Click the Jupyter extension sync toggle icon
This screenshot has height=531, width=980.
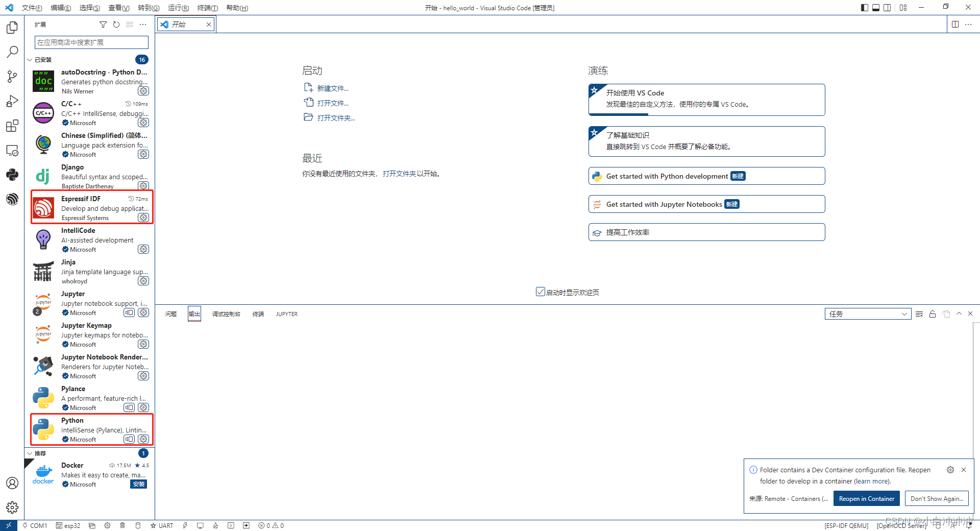[x=129, y=312]
